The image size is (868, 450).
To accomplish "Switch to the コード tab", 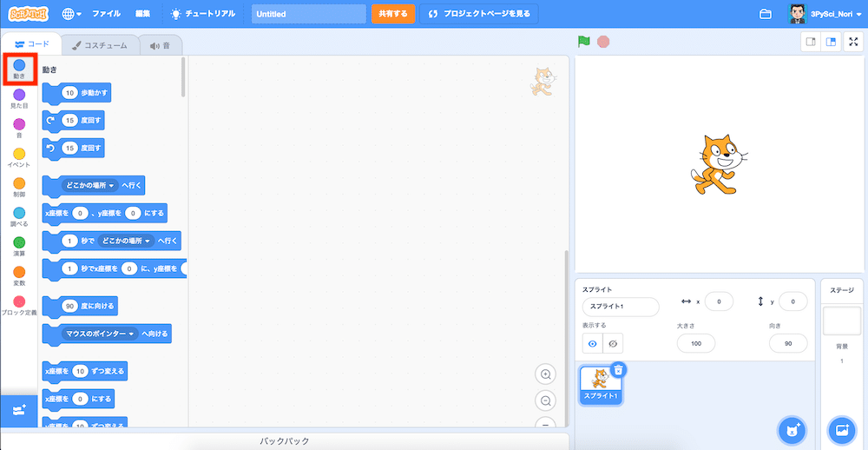I will (31, 43).
